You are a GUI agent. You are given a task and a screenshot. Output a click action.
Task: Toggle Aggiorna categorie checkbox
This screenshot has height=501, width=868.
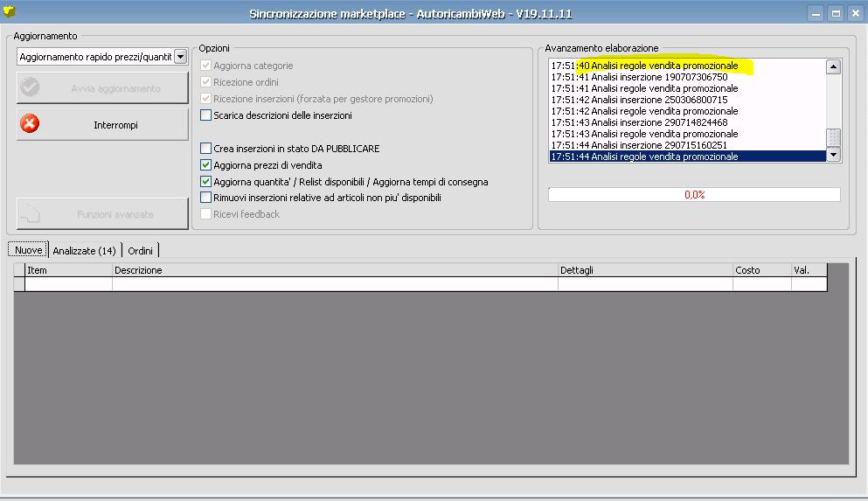pyautogui.click(x=206, y=66)
